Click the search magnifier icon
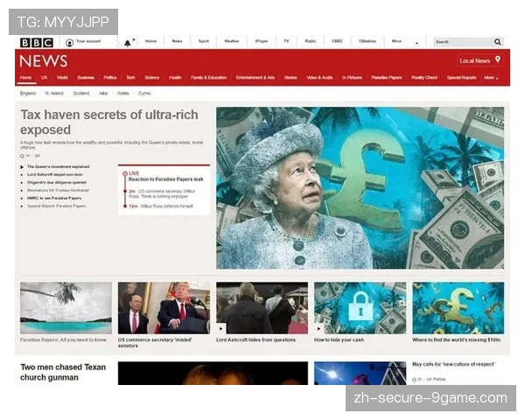The image size is (525, 420). (498, 42)
